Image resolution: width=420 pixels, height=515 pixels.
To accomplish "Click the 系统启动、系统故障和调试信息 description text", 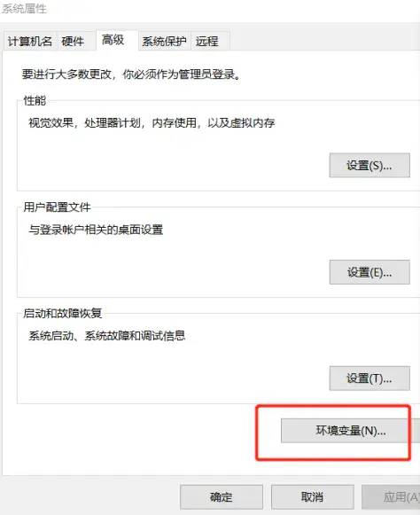I will coord(106,336).
